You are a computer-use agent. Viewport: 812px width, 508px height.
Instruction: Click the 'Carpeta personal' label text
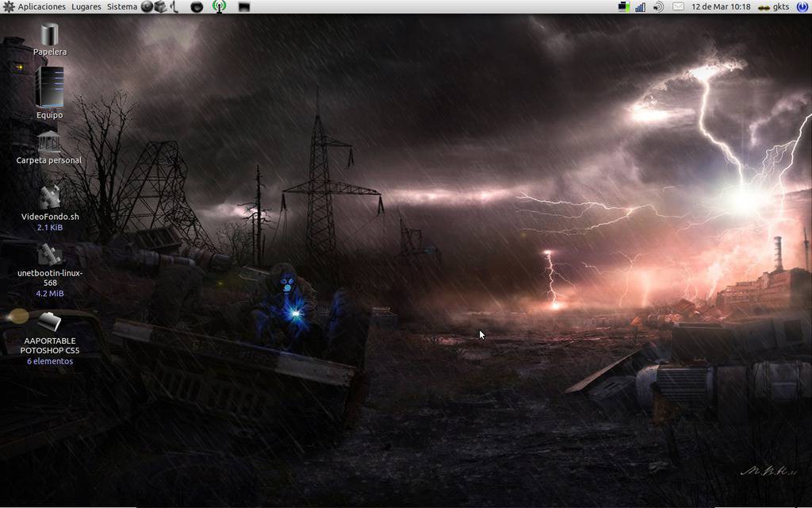(49, 160)
